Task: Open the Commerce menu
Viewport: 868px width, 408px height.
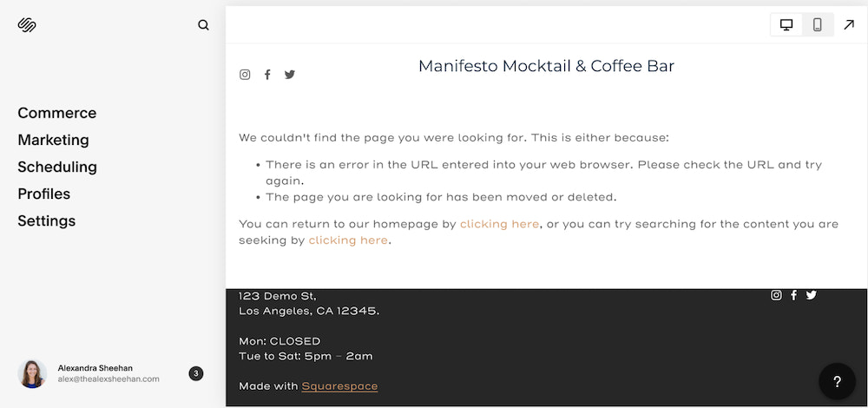Action: point(57,113)
